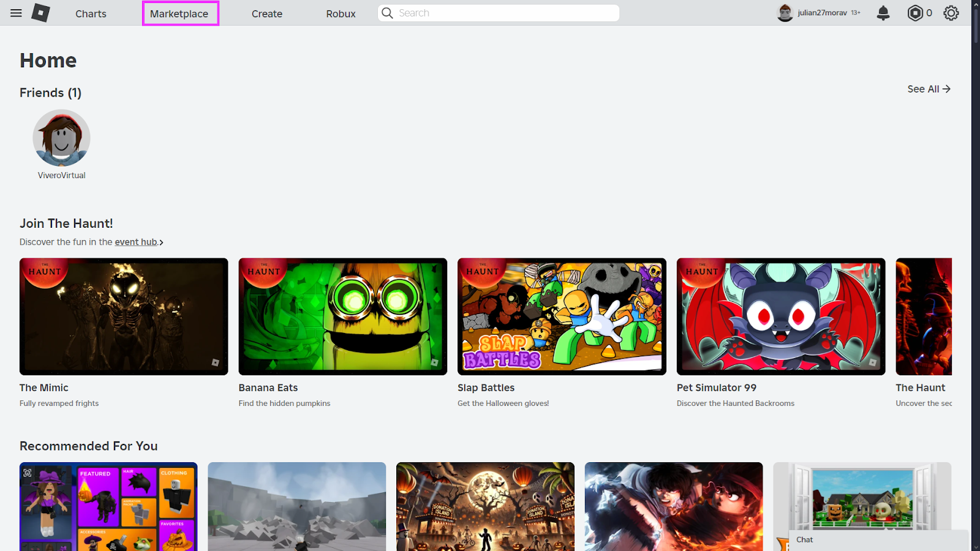The image size is (980, 551).
Task: Open The Mimic game thumbnail
Action: click(124, 317)
